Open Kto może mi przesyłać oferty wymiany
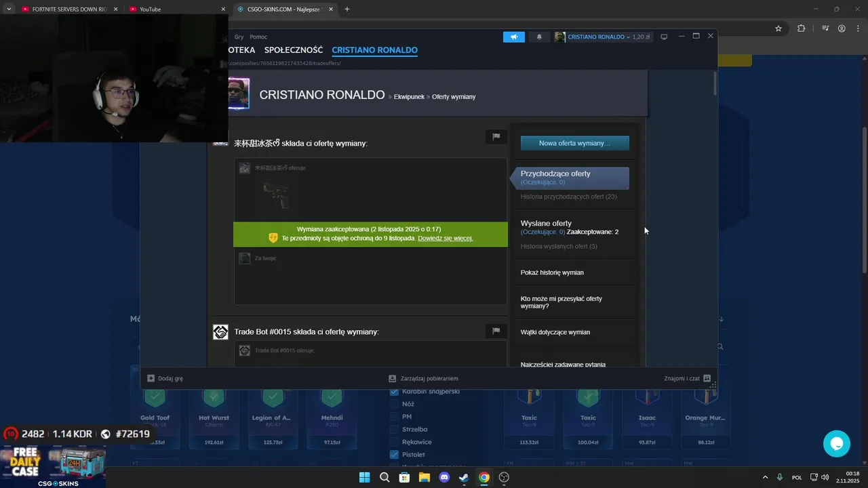 (x=561, y=302)
